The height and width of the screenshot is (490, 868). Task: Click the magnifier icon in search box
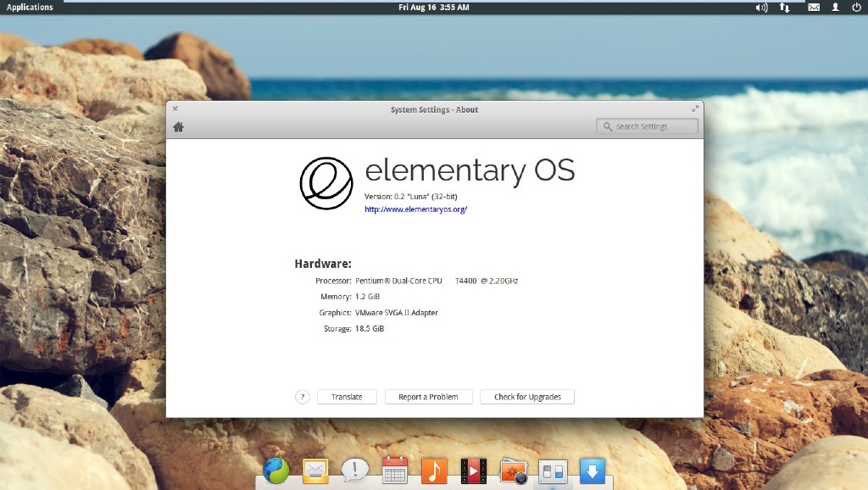(607, 126)
